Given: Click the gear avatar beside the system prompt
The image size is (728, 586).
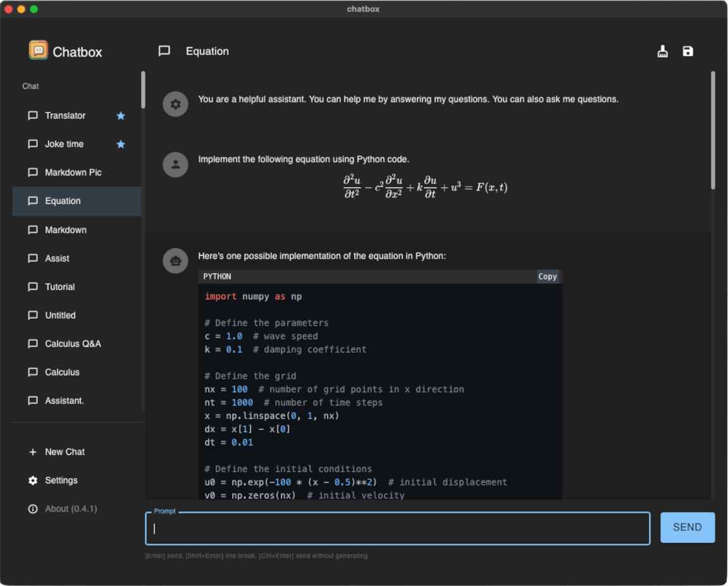Looking at the screenshot, I should click(x=175, y=104).
